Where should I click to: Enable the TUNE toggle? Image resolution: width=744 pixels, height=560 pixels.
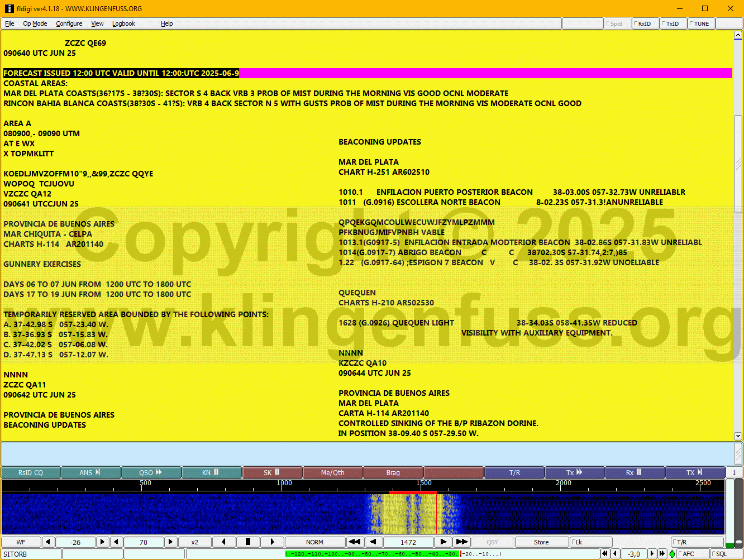click(x=701, y=23)
